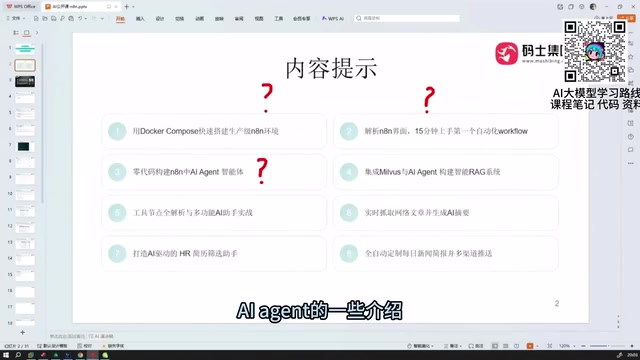Select the 放映 ribbon tab
This screenshot has height=360, width=640.
219,19
